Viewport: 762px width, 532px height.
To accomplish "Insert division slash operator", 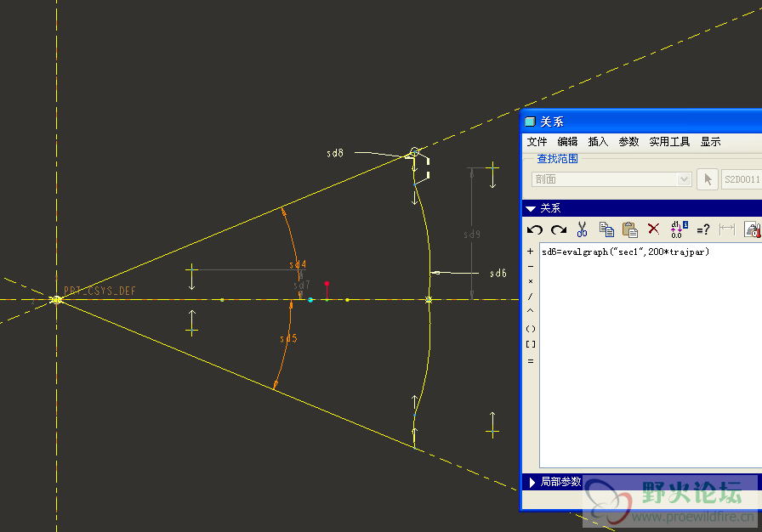I will tap(530, 296).
